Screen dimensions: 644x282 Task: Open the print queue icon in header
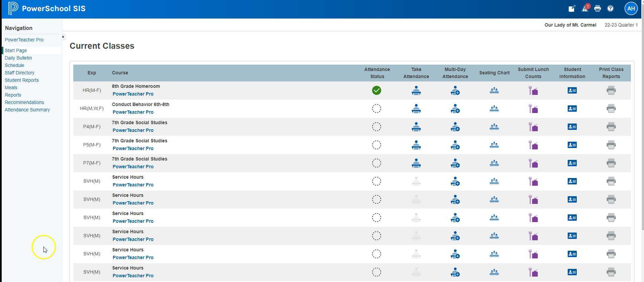tap(597, 9)
